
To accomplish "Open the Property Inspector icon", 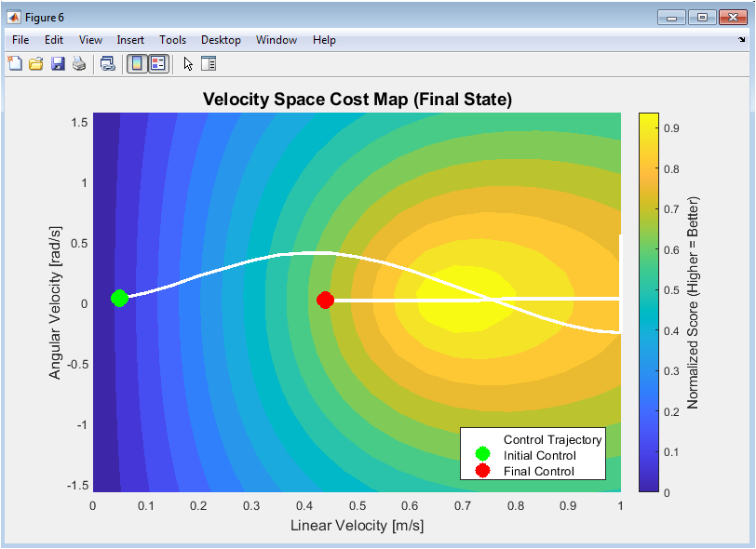I will (209, 63).
